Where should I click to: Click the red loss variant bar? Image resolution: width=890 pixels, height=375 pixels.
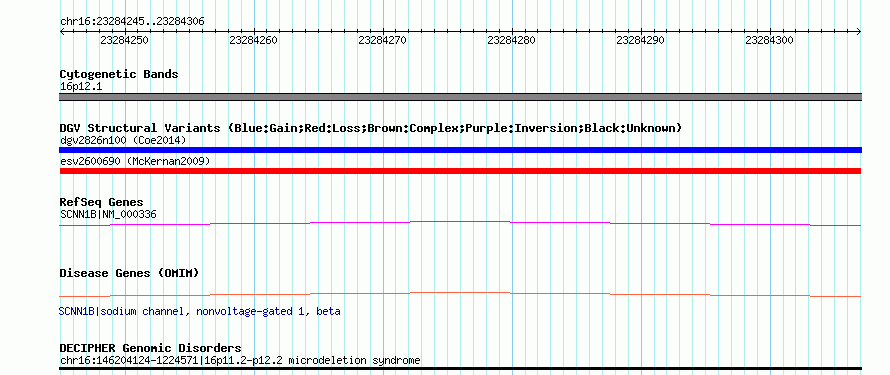460,171
